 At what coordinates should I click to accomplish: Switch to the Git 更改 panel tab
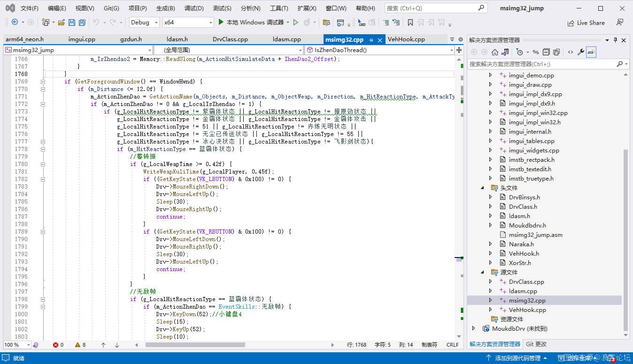coord(536,344)
